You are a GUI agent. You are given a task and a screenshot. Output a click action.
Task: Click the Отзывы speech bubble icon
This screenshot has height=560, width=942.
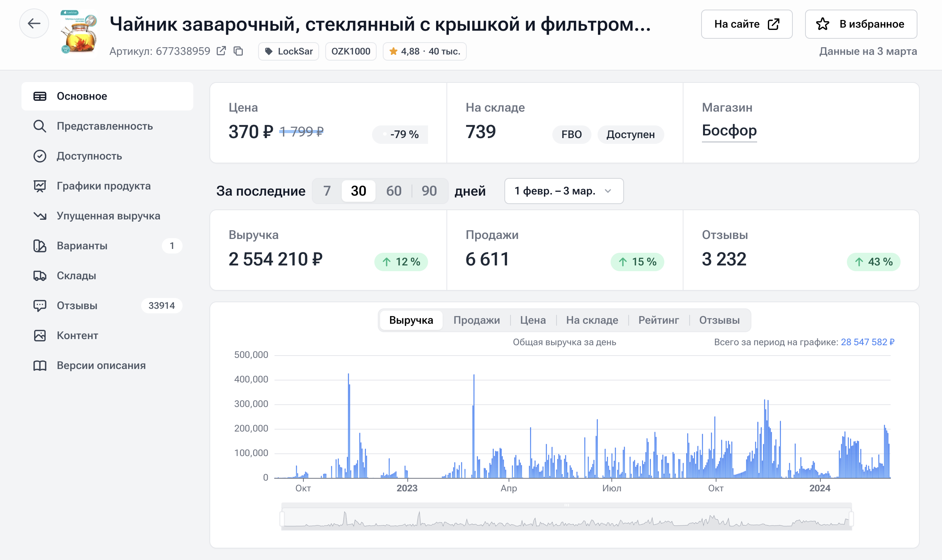[x=40, y=306]
